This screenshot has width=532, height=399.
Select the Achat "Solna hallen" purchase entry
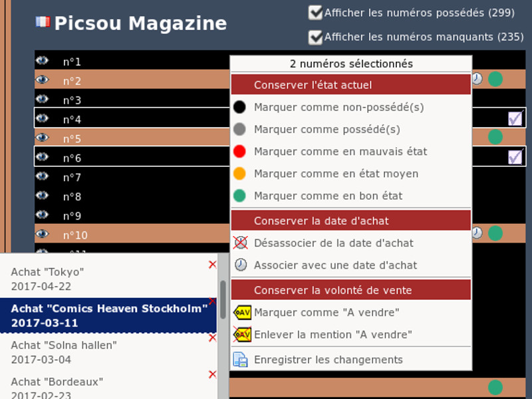click(108, 352)
